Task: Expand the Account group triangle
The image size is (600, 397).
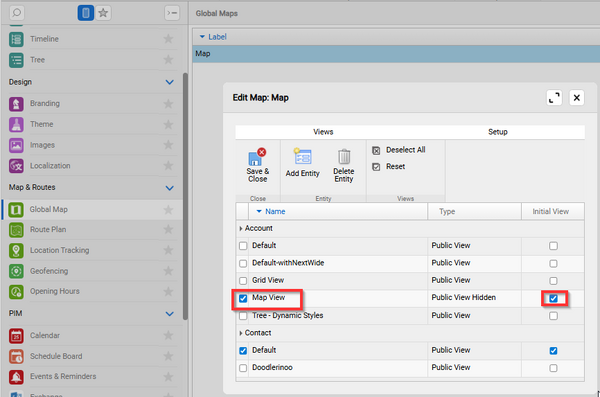Action: click(x=240, y=229)
